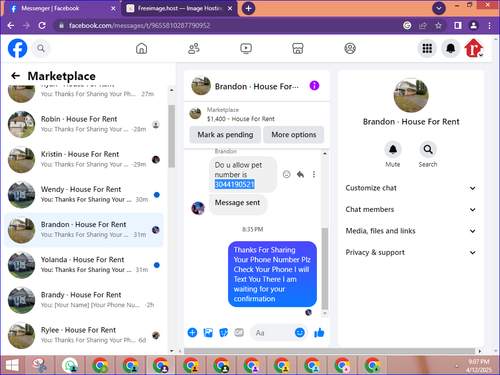Open the account profile picture menu
This screenshot has height=375, width=500.
(474, 49)
